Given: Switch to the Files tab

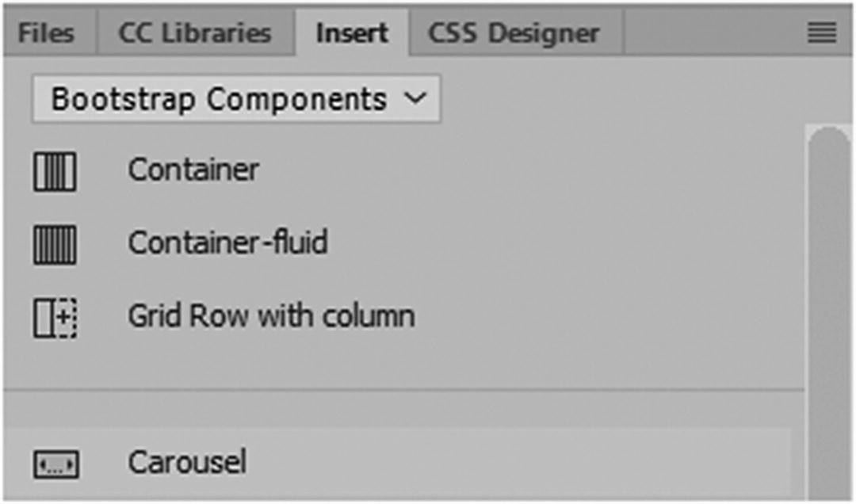Looking at the screenshot, I should (x=46, y=33).
